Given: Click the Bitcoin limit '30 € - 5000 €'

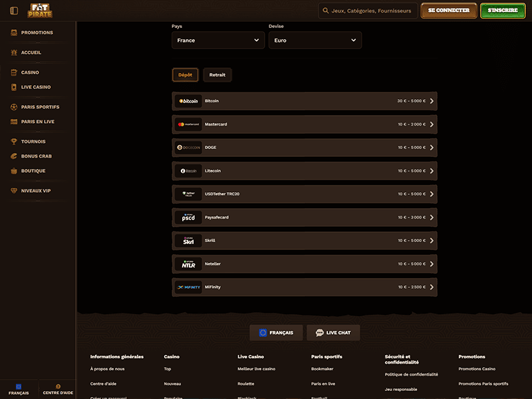Looking at the screenshot, I should pos(411,101).
